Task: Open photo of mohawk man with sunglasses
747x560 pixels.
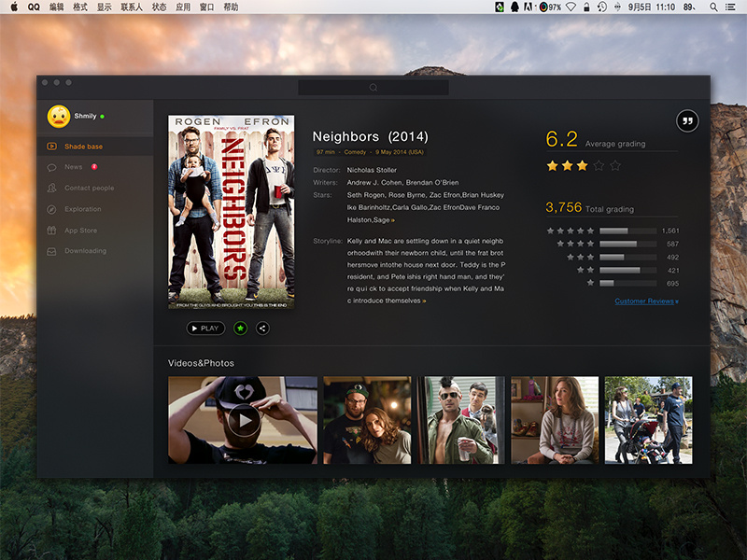Action: point(460,420)
